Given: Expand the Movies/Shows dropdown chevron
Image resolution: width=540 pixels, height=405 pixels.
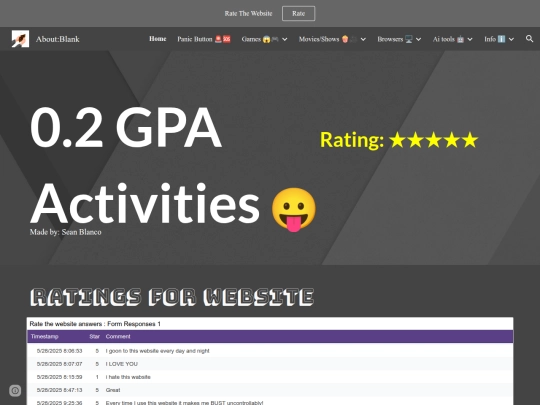Looking at the screenshot, I should pyautogui.click(x=363, y=39).
